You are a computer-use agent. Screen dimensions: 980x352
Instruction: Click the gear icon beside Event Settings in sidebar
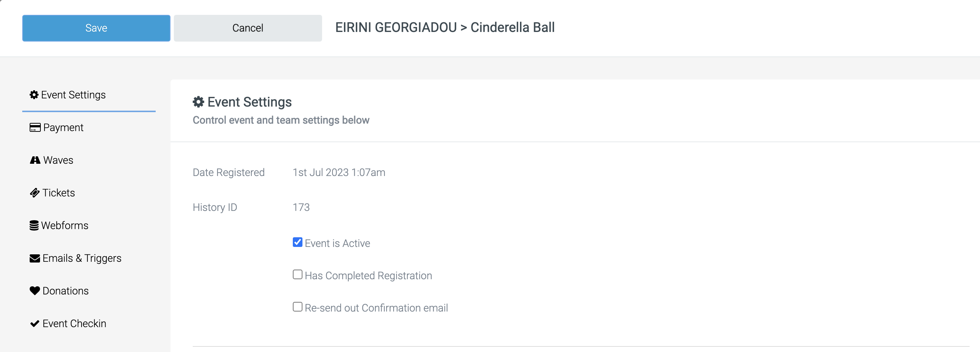(34, 94)
